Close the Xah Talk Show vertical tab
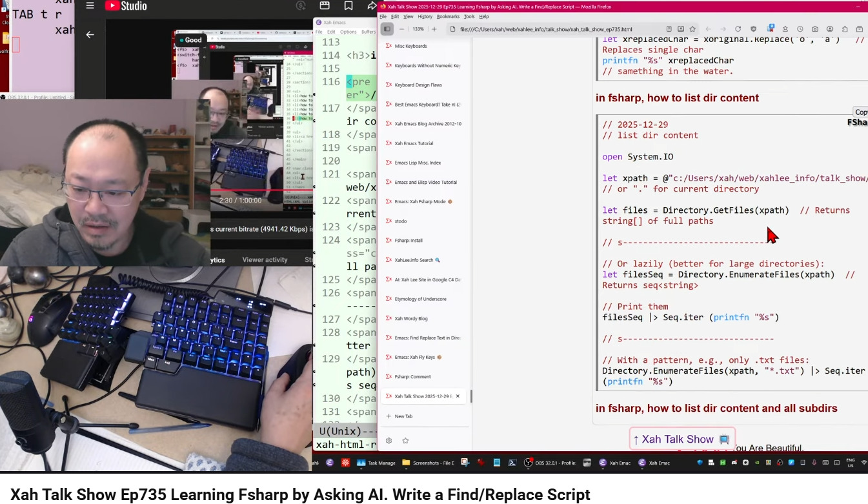This screenshot has width=868, height=504. [x=458, y=396]
